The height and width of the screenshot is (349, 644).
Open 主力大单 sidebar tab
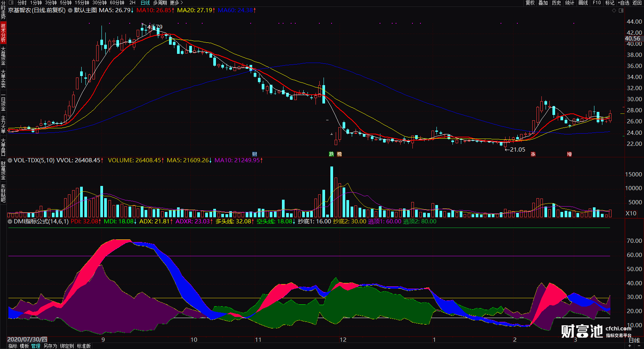coord(3,124)
